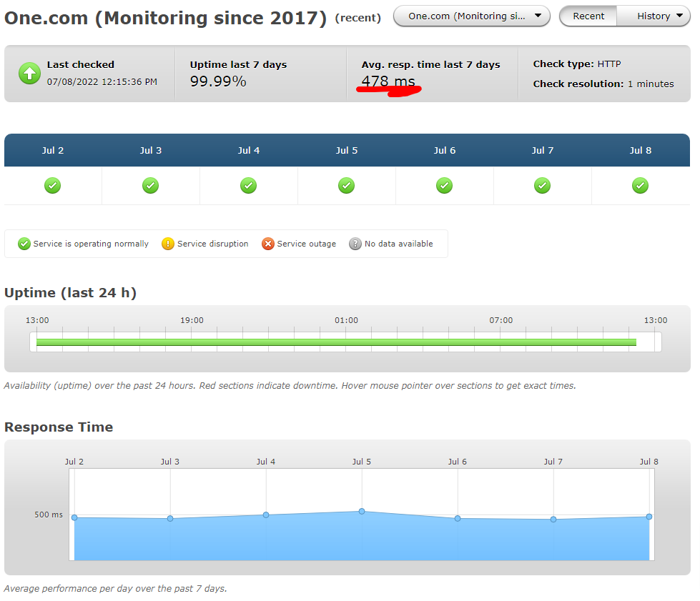700x601 pixels.
Task: Click the 'Response Time' heading
Action: pos(59,427)
